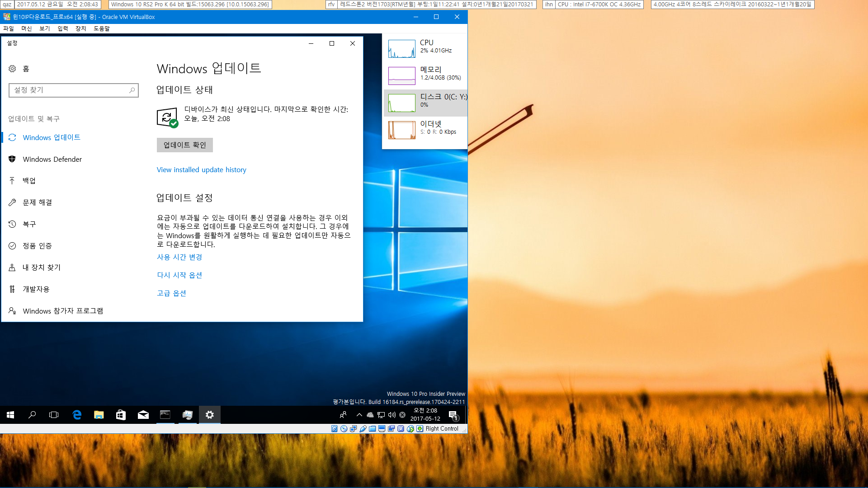The height and width of the screenshot is (488, 868).
Task: Open 내 장치 찾기 page
Action: click(x=42, y=267)
